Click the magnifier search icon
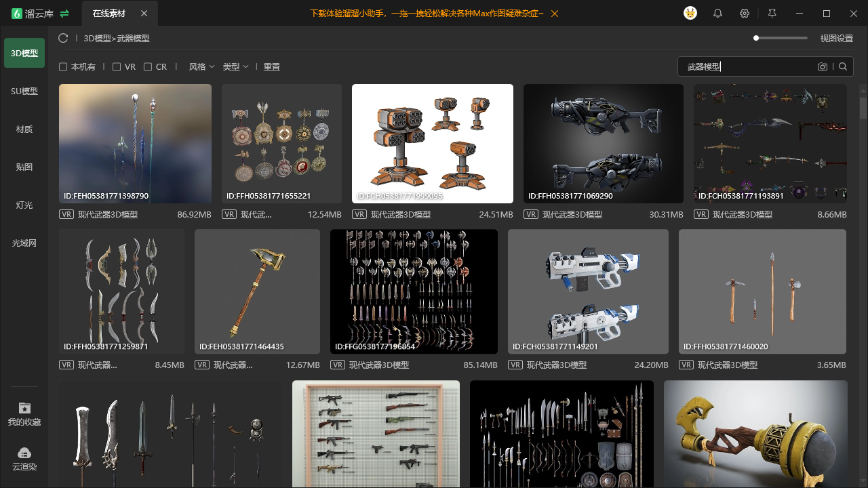The width and height of the screenshot is (868, 488). [843, 66]
